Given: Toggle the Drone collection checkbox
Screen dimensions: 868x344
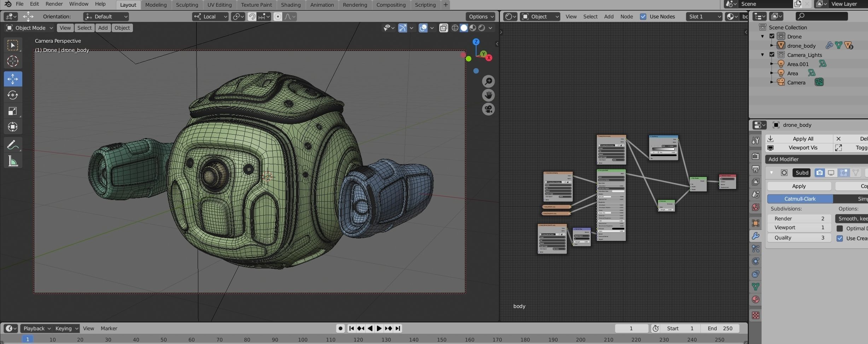Looking at the screenshot, I should [x=772, y=36].
